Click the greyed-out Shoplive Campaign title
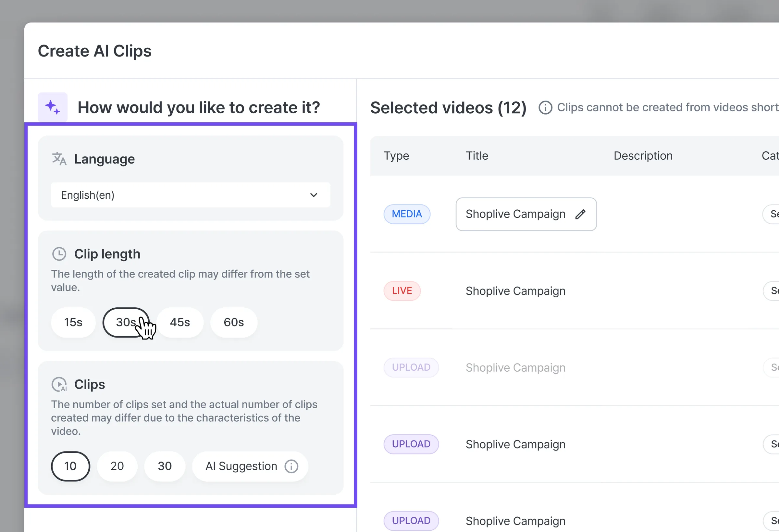The height and width of the screenshot is (532, 779). click(x=515, y=368)
